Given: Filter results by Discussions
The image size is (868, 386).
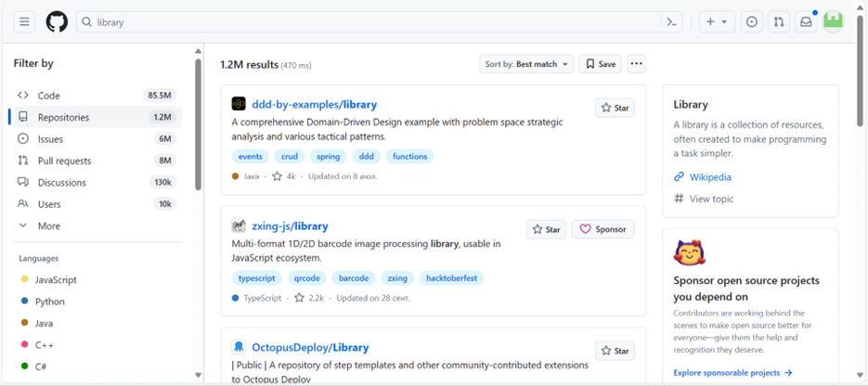Looking at the screenshot, I should point(97,183).
